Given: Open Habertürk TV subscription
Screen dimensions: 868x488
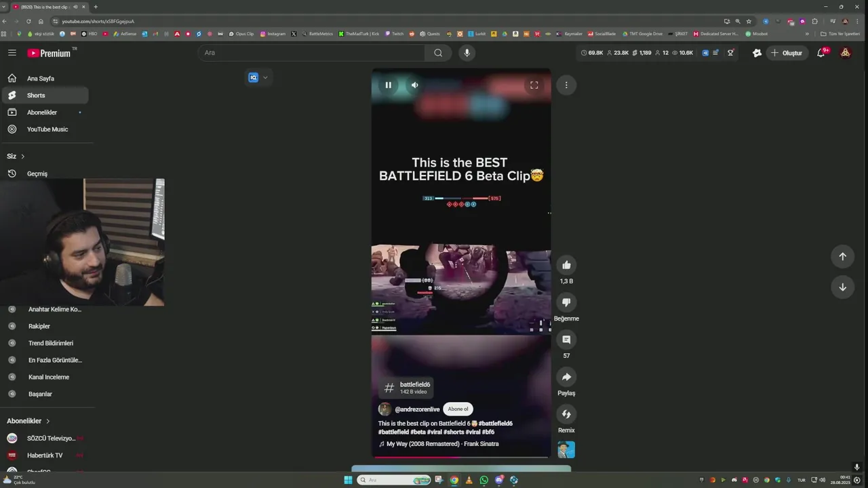Looking at the screenshot, I should (45, 455).
